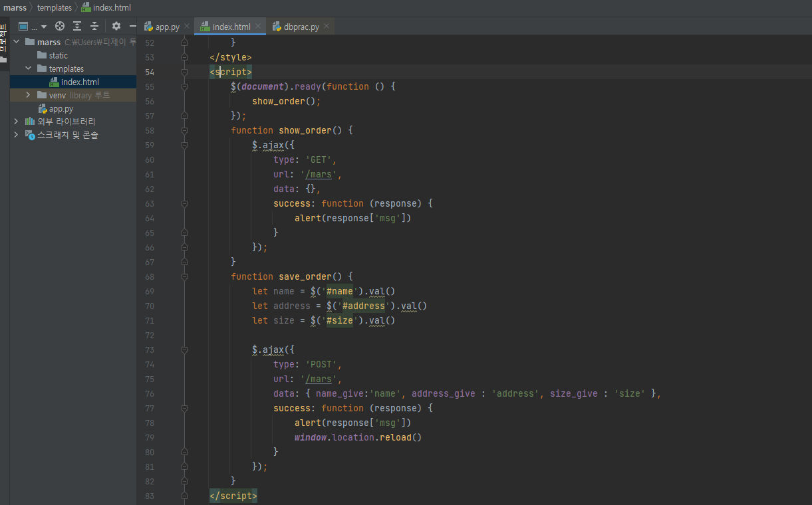812x505 pixels.
Task: Fold function show_order at line 58
Action: point(184,130)
